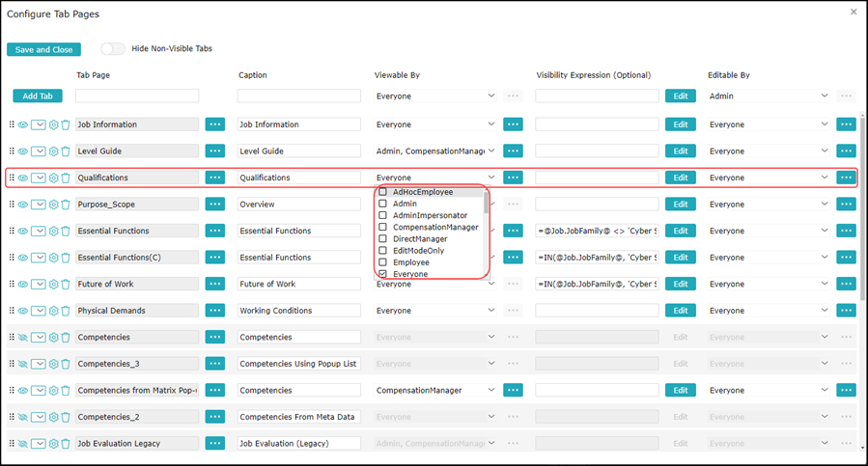Click Save and Close button
The height and width of the screenshot is (466, 868).
pyautogui.click(x=43, y=49)
